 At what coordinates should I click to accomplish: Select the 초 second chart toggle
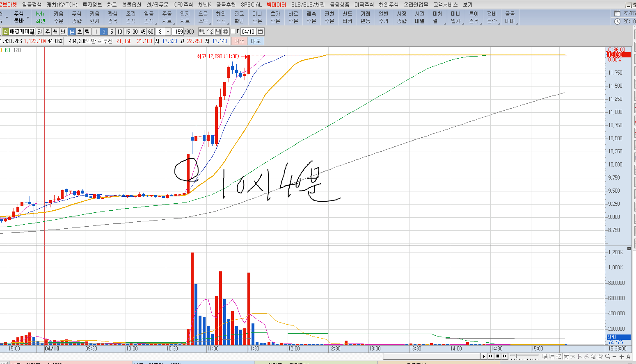80,32
